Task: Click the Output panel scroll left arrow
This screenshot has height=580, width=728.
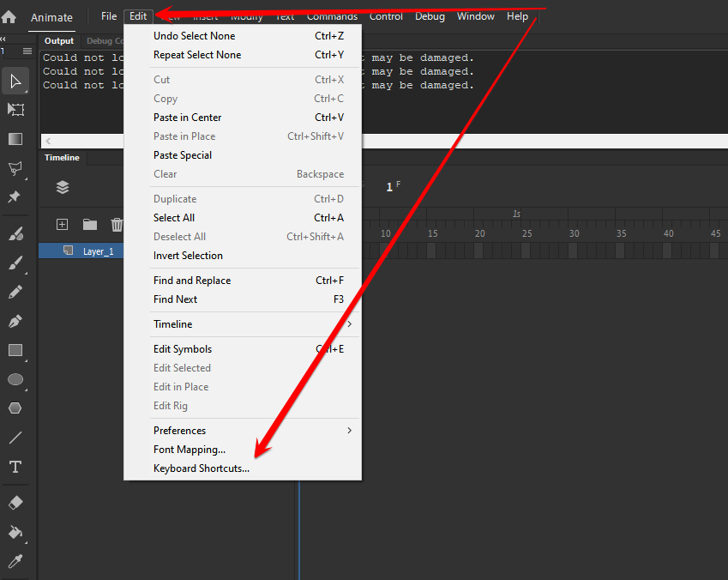Action: point(48,141)
